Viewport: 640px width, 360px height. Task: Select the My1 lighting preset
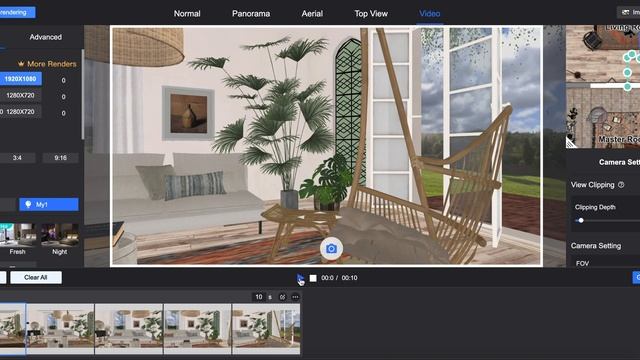click(49, 204)
